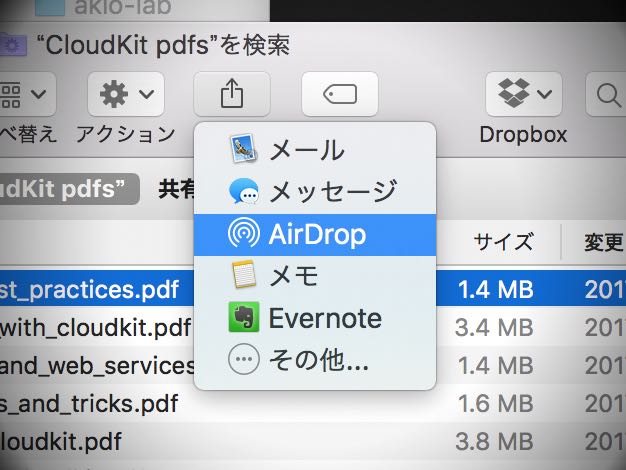Choose メール from the share menu

click(x=315, y=150)
